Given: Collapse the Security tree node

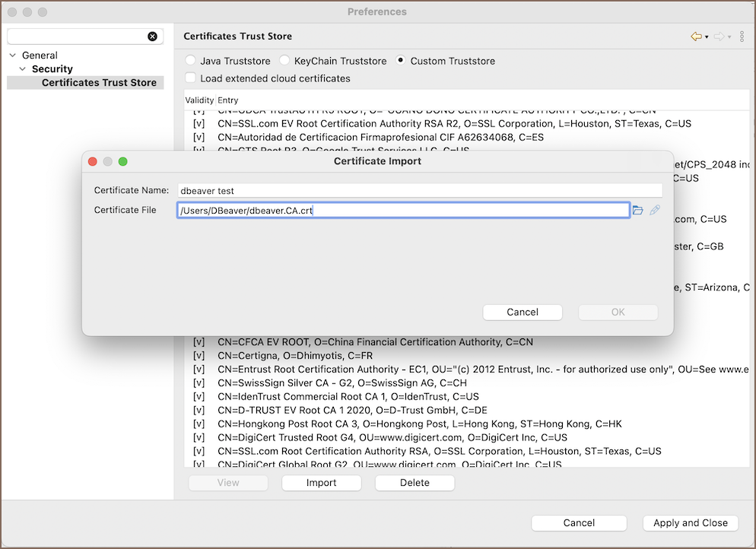Looking at the screenshot, I should coord(23,69).
